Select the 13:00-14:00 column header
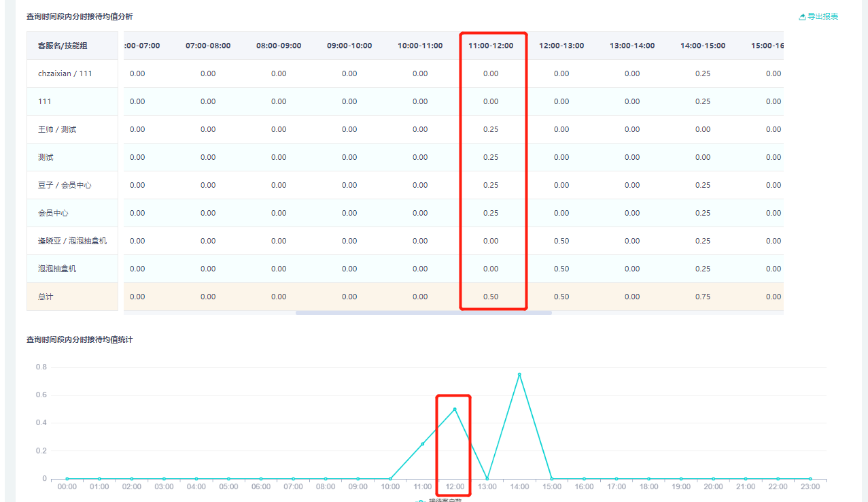Screen dimensions: 868x502 tap(632, 46)
